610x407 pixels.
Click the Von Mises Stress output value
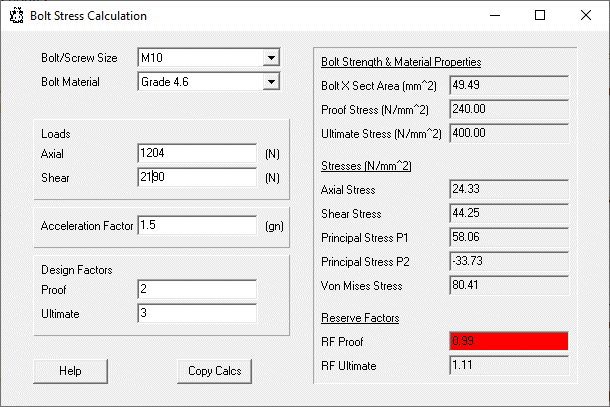pos(509,285)
